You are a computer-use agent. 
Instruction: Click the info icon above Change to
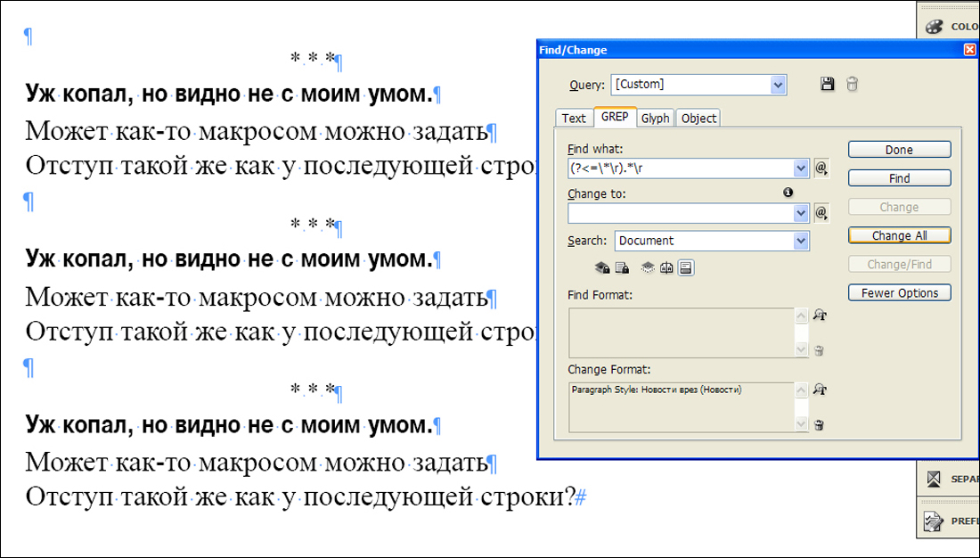click(x=786, y=192)
